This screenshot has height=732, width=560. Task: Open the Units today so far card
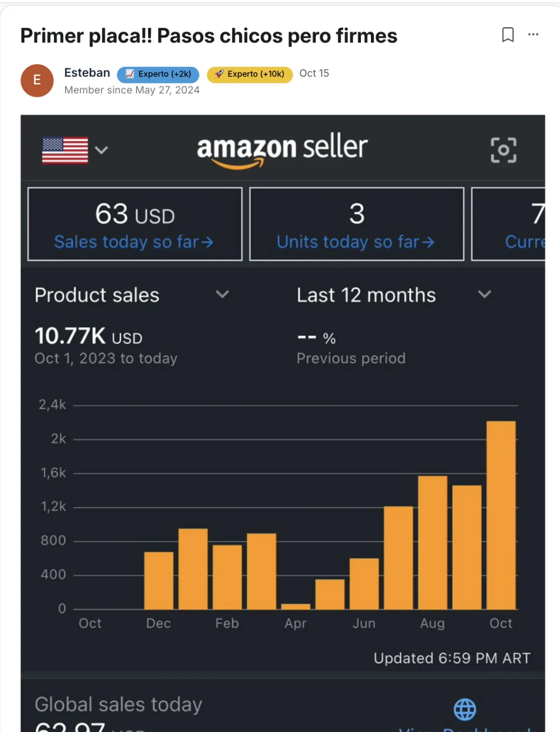[356, 224]
